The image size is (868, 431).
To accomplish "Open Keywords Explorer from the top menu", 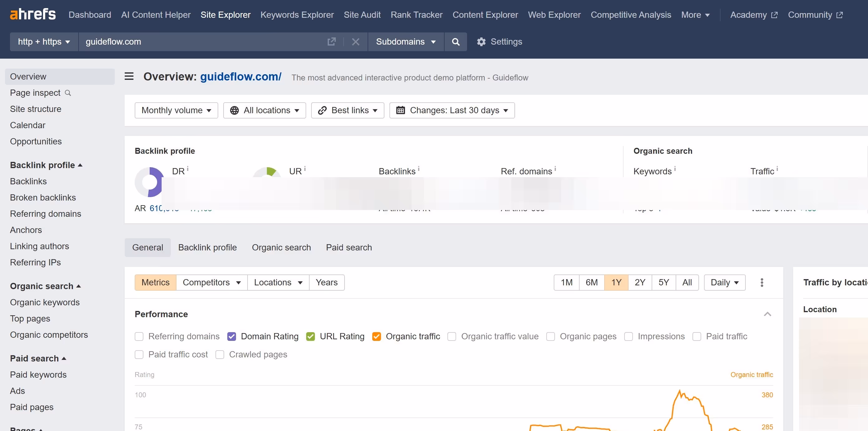I will coord(297,14).
